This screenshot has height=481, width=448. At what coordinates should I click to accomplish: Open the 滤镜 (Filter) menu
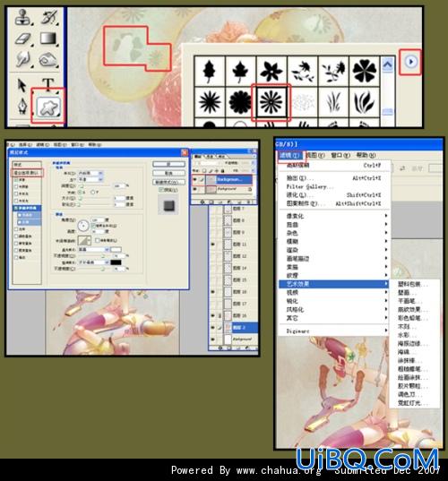click(x=289, y=156)
